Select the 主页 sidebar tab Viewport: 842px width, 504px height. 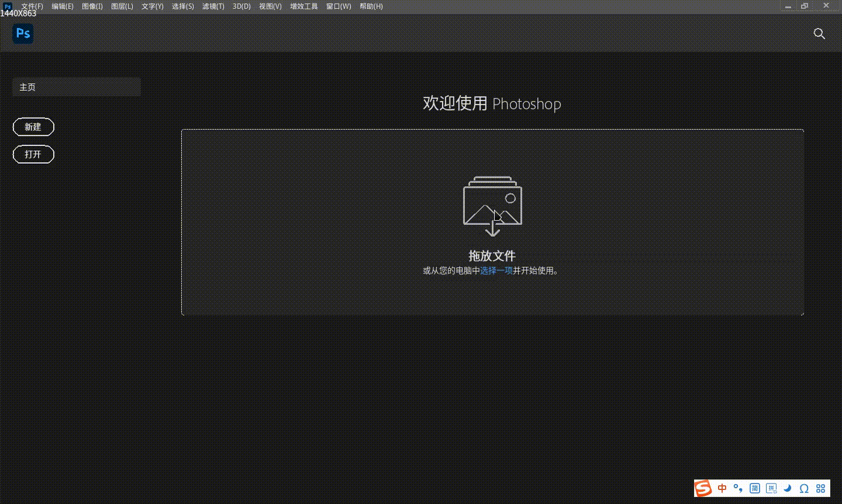click(x=77, y=87)
